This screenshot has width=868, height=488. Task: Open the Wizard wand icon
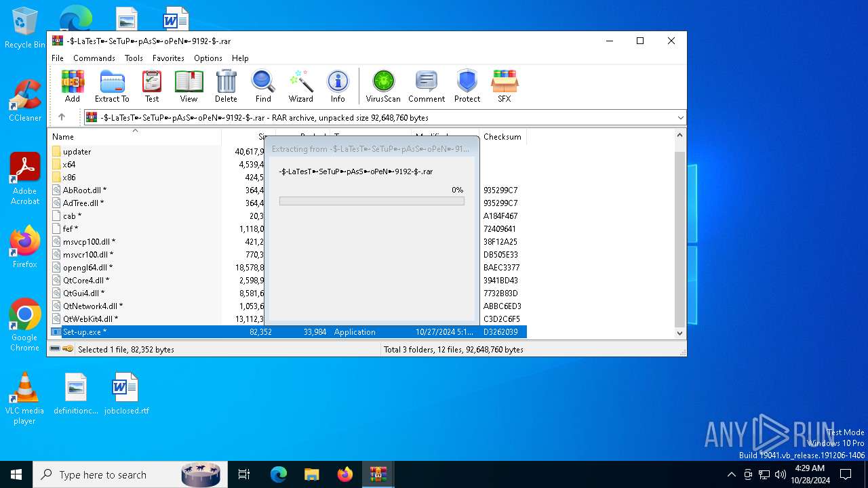300,86
